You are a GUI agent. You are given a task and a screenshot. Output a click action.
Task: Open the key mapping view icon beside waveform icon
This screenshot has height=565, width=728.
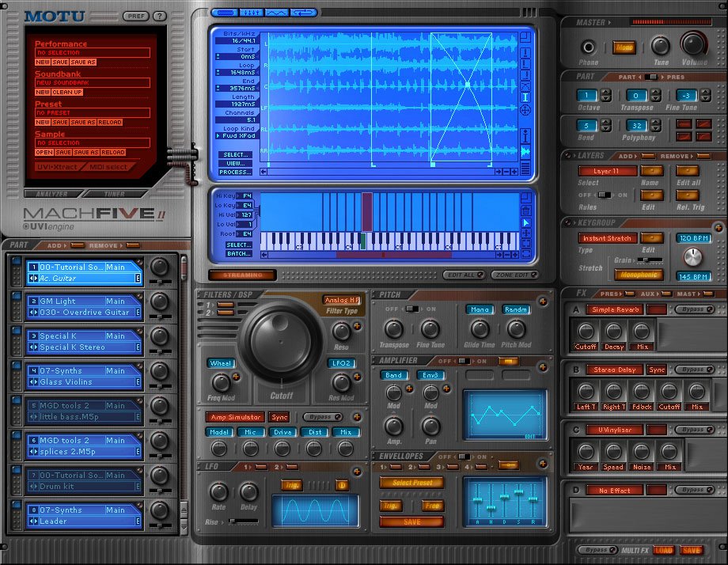tap(251, 12)
